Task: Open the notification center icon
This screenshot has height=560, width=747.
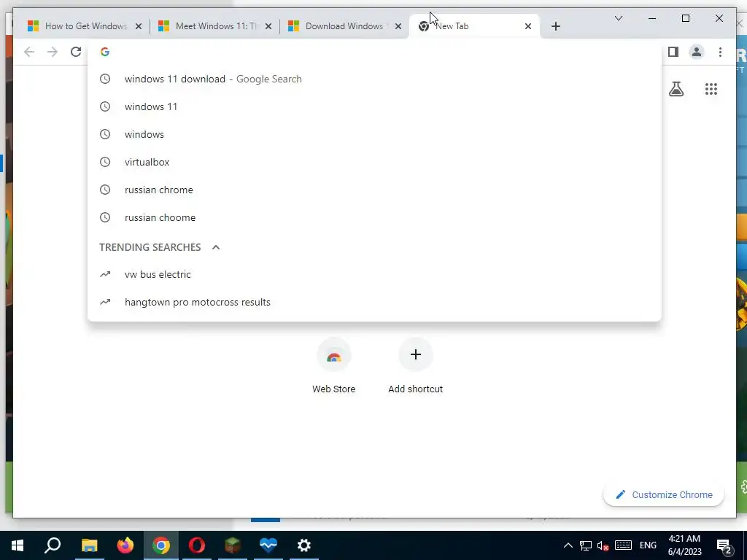Action: coord(724,546)
